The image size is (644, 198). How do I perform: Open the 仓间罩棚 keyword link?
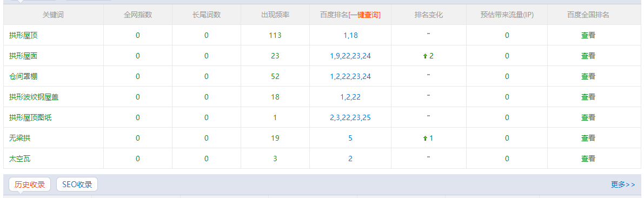coord(23,76)
